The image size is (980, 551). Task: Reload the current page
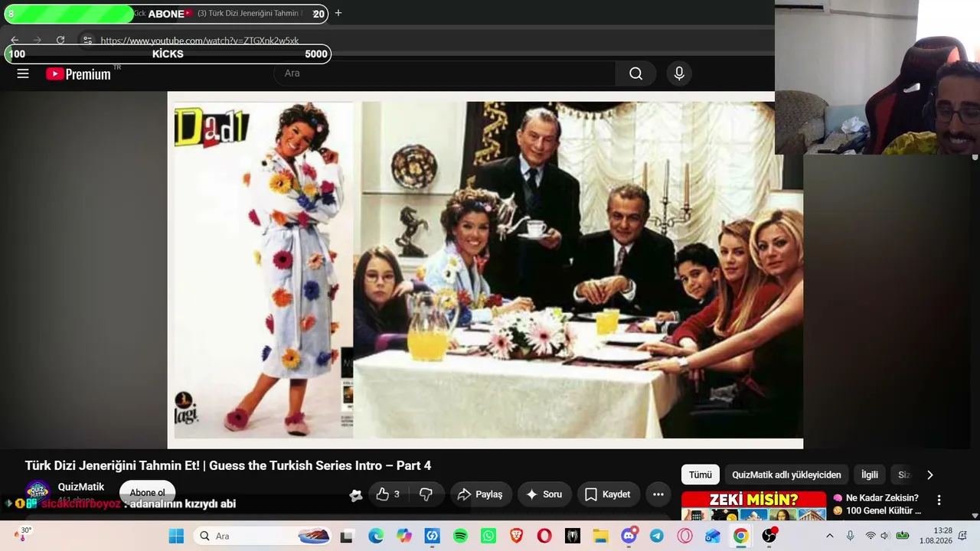[x=60, y=41]
